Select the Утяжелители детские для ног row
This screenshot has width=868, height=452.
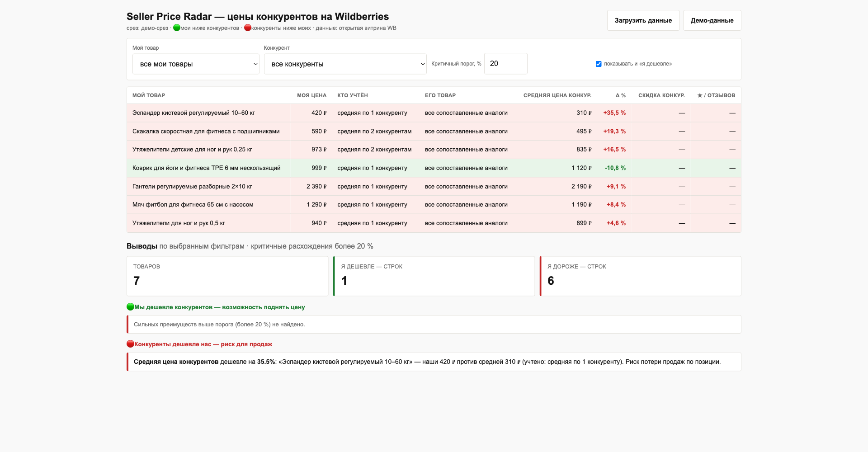coord(434,150)
